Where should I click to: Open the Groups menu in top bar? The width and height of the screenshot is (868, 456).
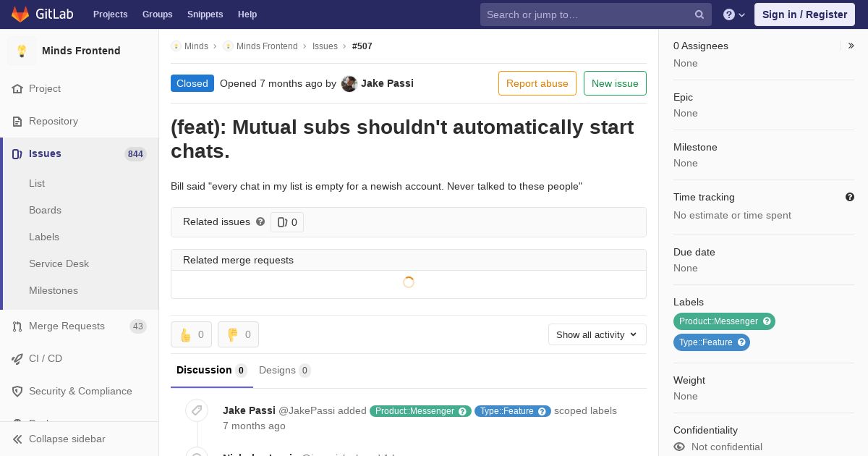coord(157,14)
